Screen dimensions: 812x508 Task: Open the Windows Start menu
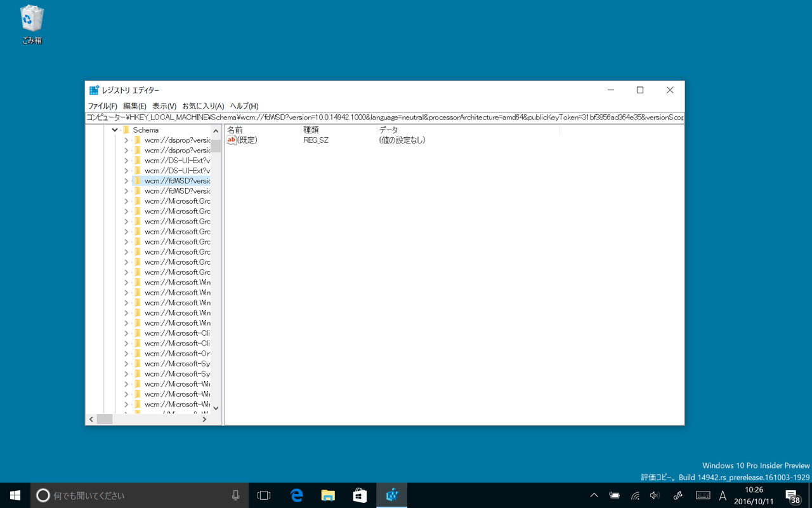click(x=15, y=495)
